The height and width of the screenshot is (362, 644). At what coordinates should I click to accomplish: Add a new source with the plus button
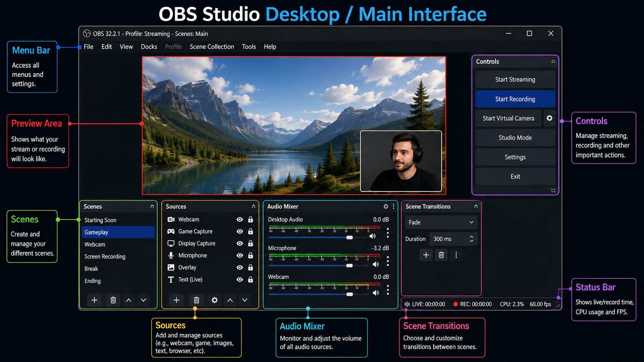176,300
